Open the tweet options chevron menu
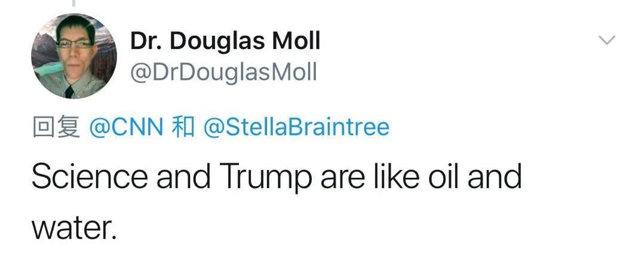Image resolution: width=644 pixels, height=262 pixels. point(606,41)
